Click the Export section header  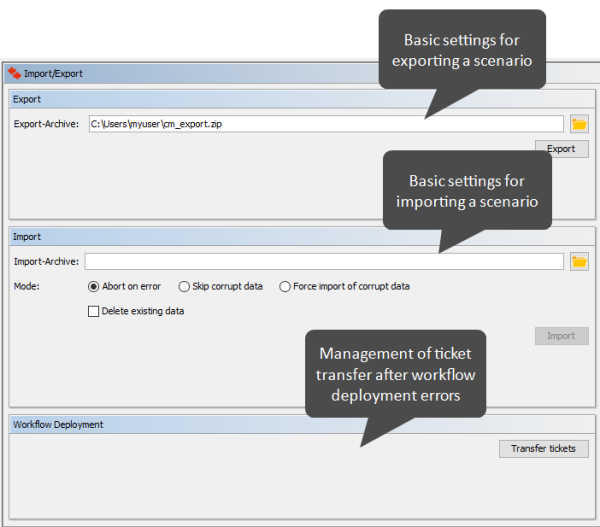tap(27, 100)
